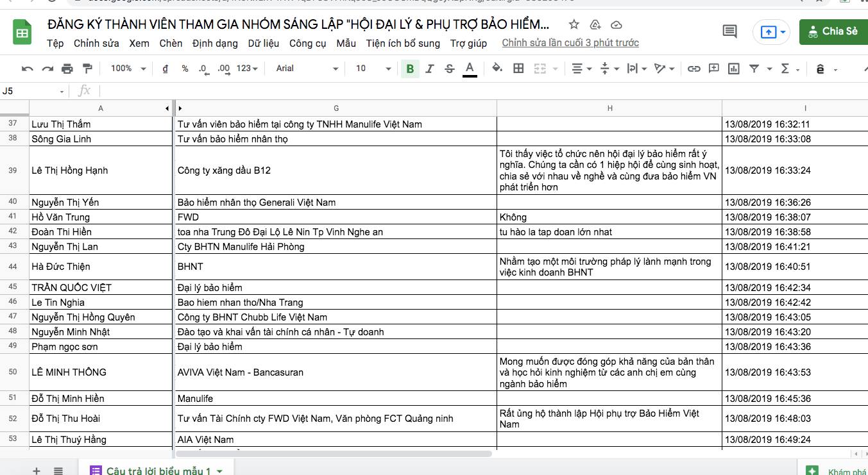The width and height of the screenshot is (868, 475).
Task: Click the horizontal scrollbar
Action: [334, 454]
